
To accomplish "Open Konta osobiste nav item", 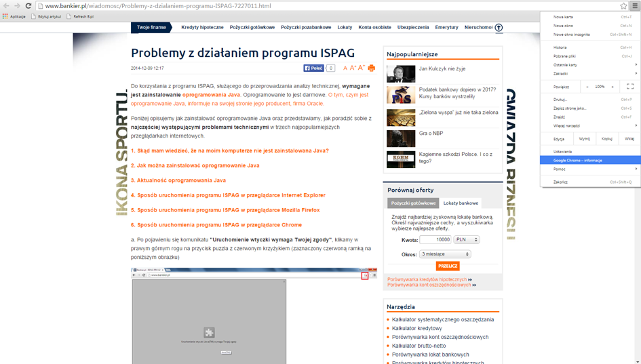I will 375,27.
